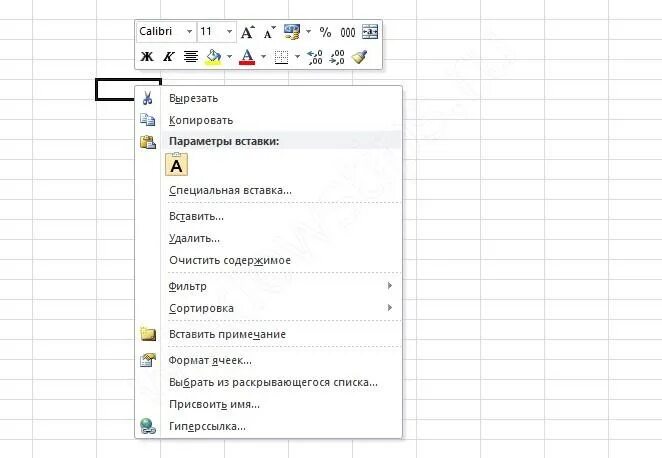Image resolution: width=662 pixels, height=458 pixels.
Task: Choose Вырезать from context menu
Action: (268, 98)
